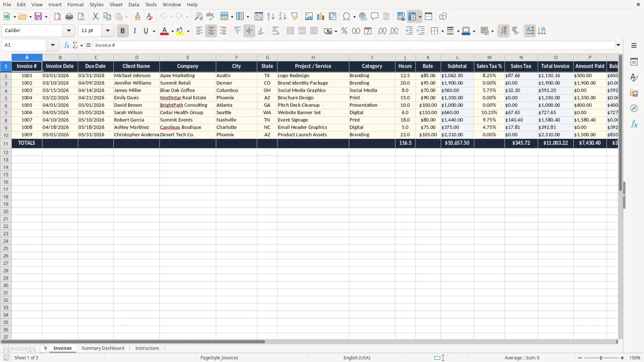Click the Export as PDF icon
Screen dimensions: 644x362
coord(57,17)
